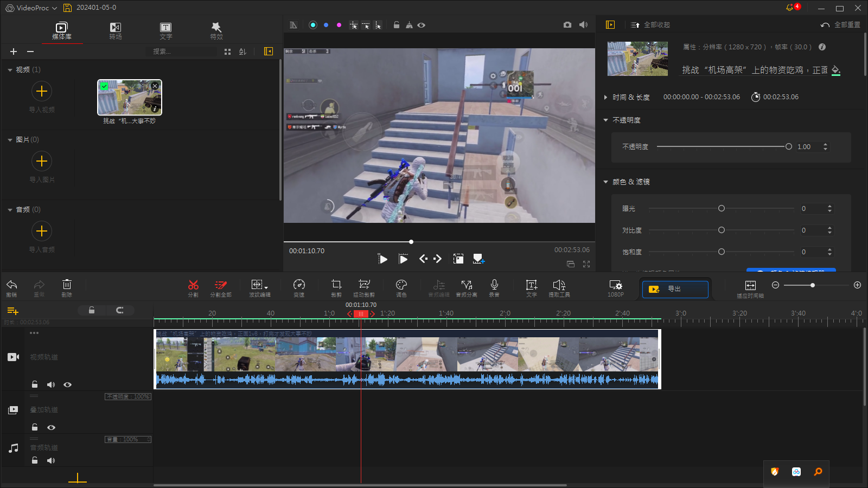Select the magenta guide color radio

point(339,25)
